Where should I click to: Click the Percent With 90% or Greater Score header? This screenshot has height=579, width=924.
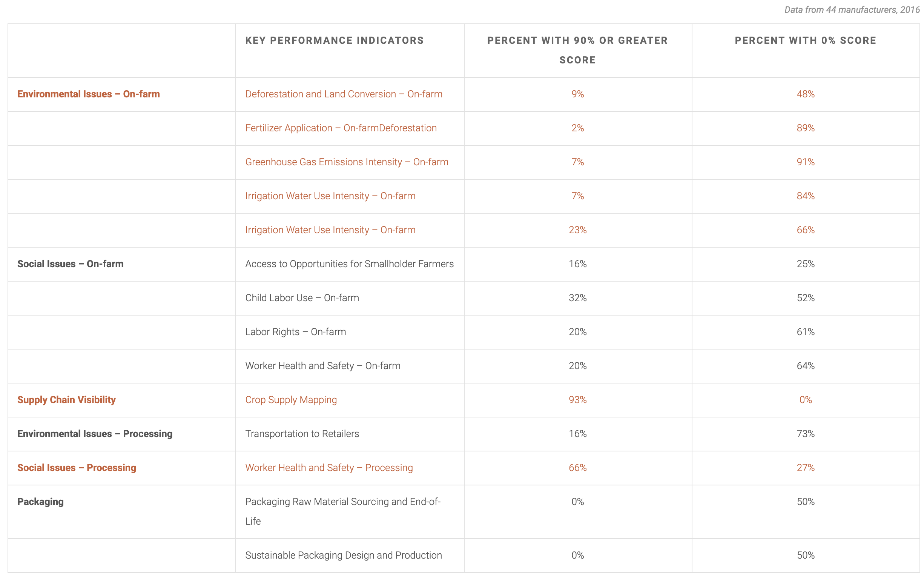pos(577,50)
